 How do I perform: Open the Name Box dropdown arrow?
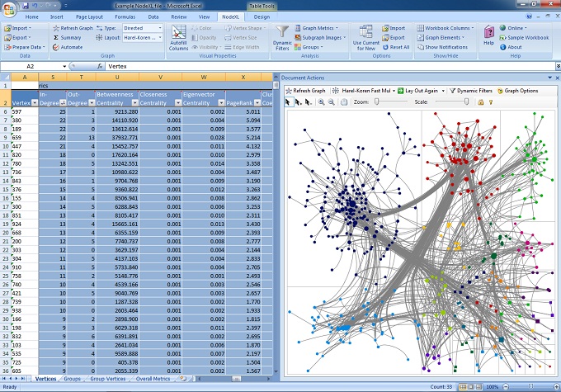64,66
